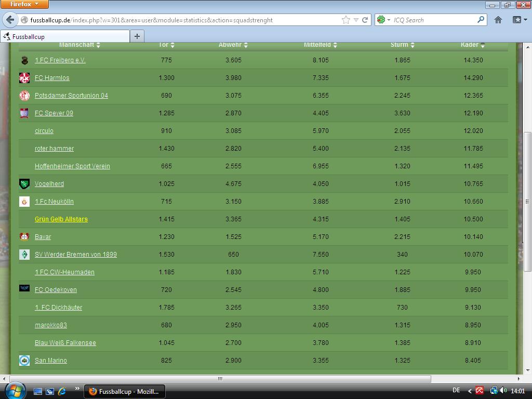Open the URL history dropdown arrow
Screen dimensions: 532x399
coord(356,20)
